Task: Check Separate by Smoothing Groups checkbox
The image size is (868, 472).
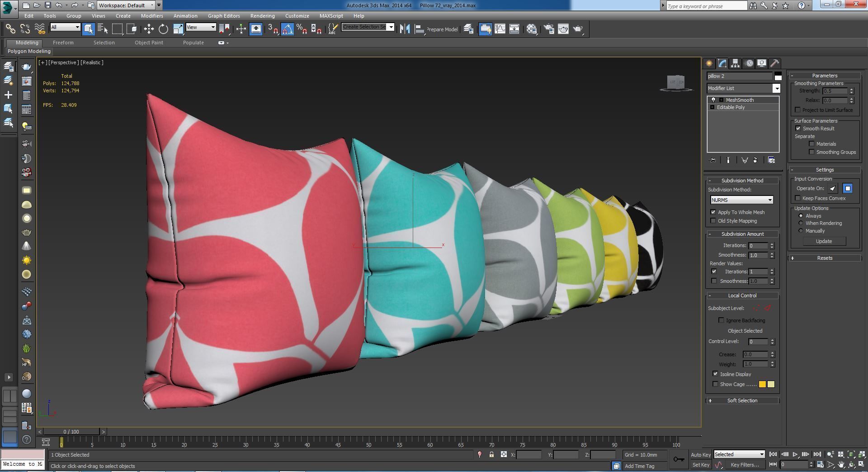Action: 811,152
